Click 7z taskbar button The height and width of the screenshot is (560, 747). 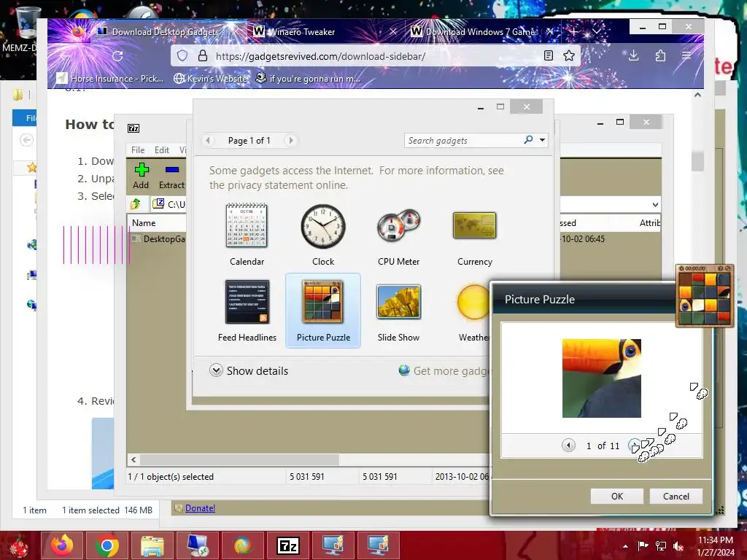click(287, 545)
